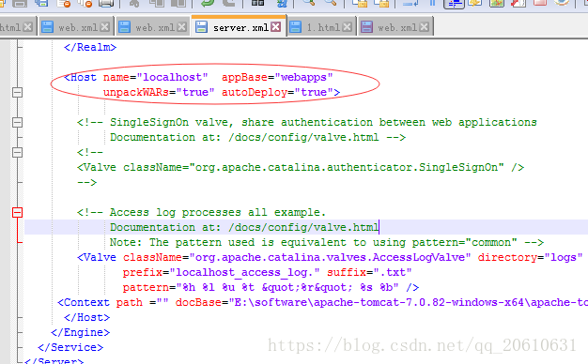Click the green Undo arrow icon

(208, 4)
